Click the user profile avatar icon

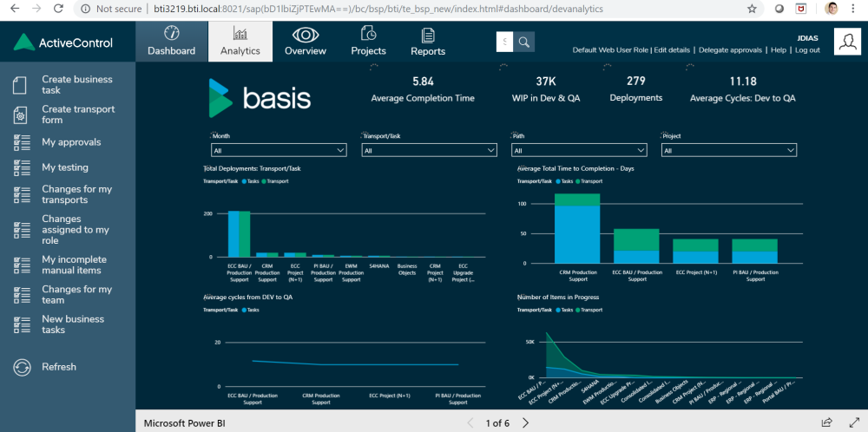coord(847,42)
